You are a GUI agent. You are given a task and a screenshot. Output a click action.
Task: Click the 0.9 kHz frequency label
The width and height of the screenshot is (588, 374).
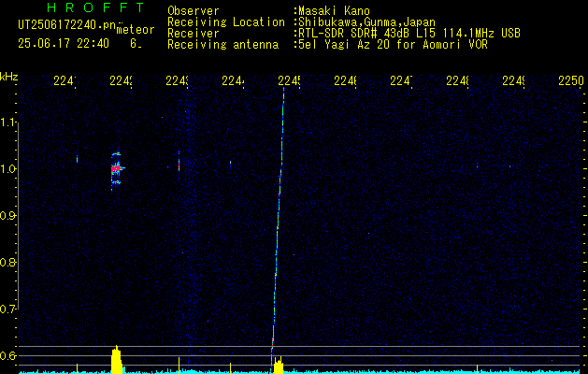[x=7, y=216]
